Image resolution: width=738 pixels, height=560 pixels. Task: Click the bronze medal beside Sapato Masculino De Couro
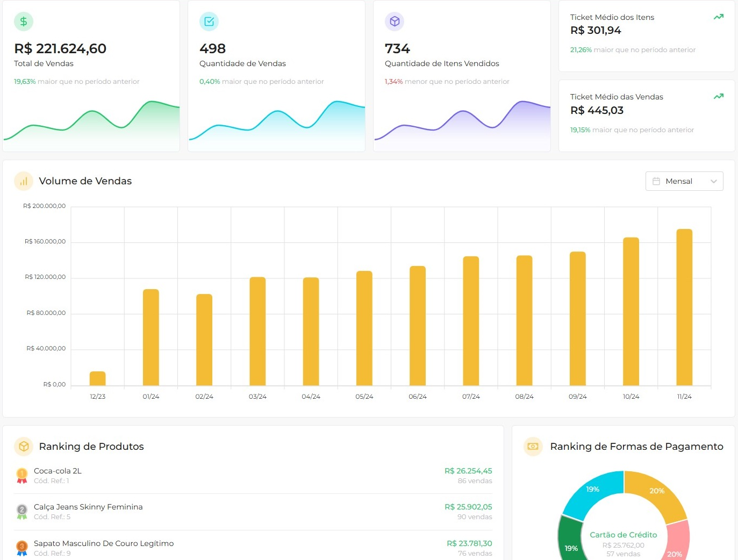(x=22, y=548)
